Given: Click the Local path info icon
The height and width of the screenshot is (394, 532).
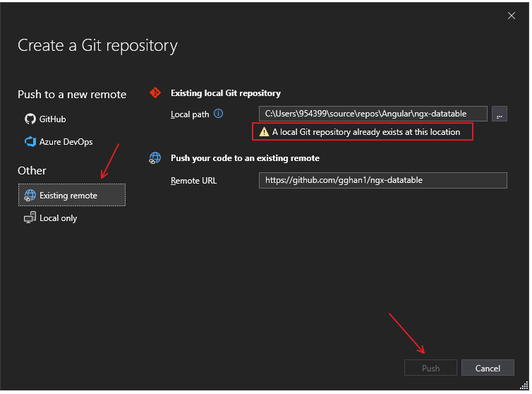Looking at the screenshot, I should [x=219, y=114].
